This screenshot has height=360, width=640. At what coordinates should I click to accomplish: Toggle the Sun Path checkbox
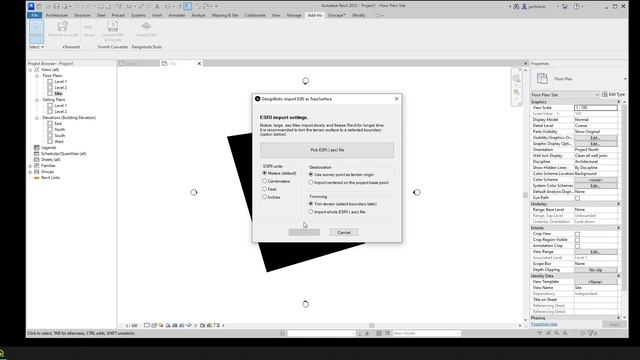[x=577, y=198]
